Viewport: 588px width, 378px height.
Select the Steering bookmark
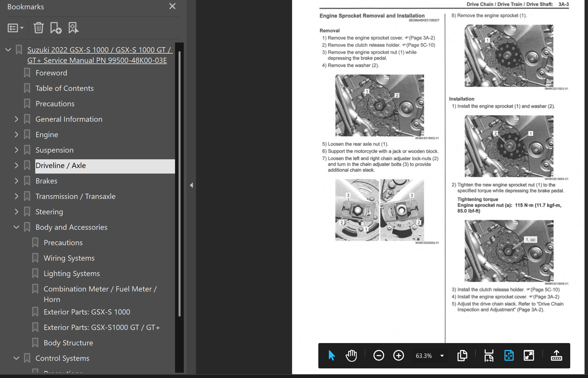(x=49, y=212)
